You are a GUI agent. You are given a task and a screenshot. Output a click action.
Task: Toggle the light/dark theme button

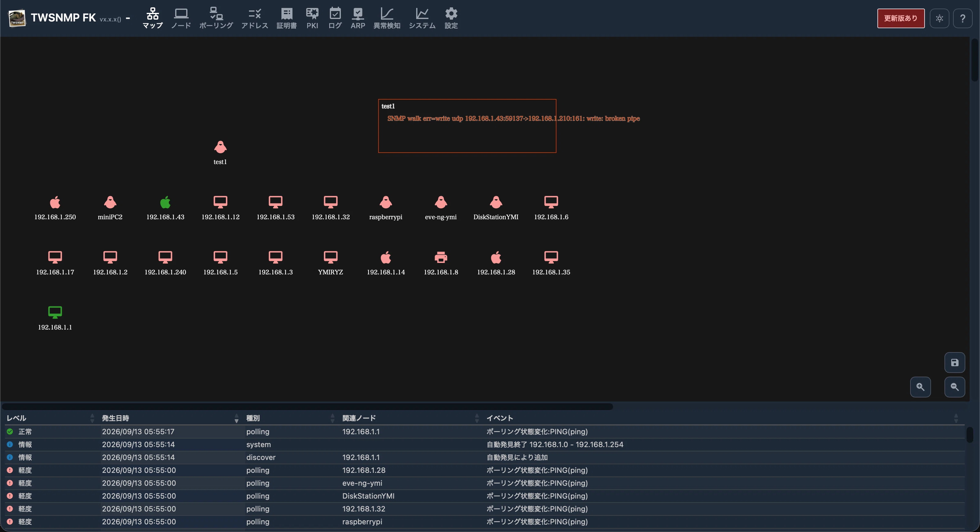tap(939, 18)
